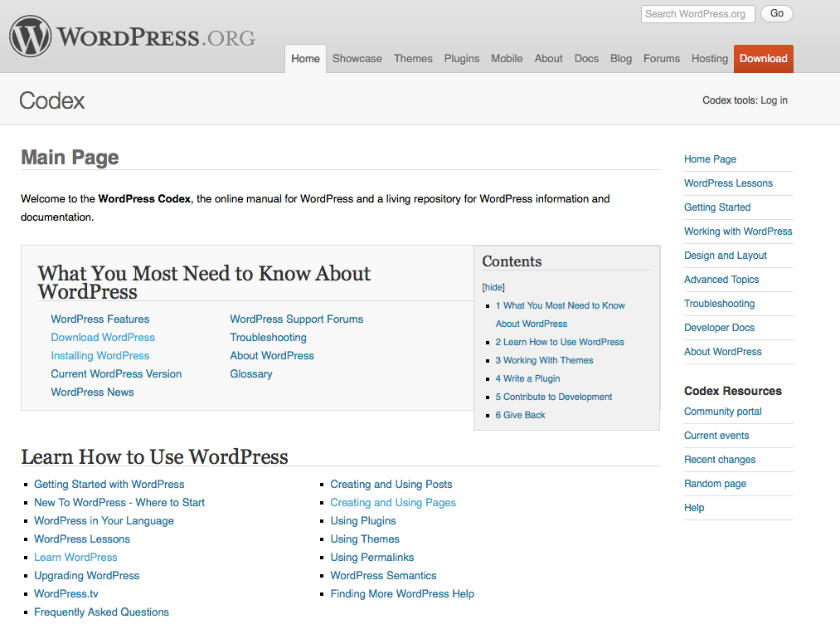Open the Home tab in top navigation

[305, 58]
